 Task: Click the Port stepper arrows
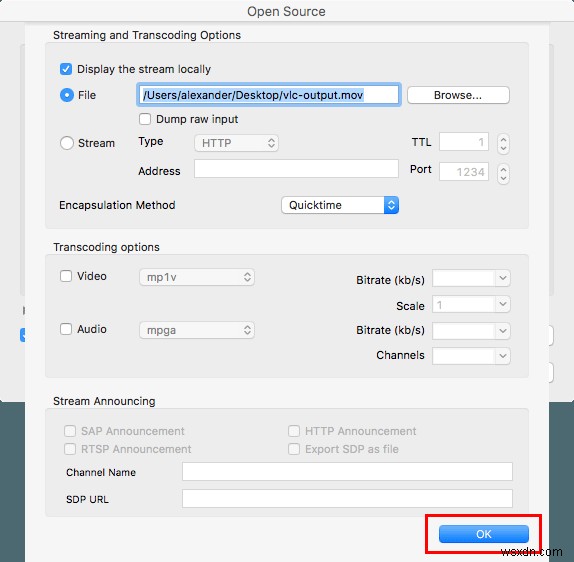pyautogui.click(x=503, y=174)
